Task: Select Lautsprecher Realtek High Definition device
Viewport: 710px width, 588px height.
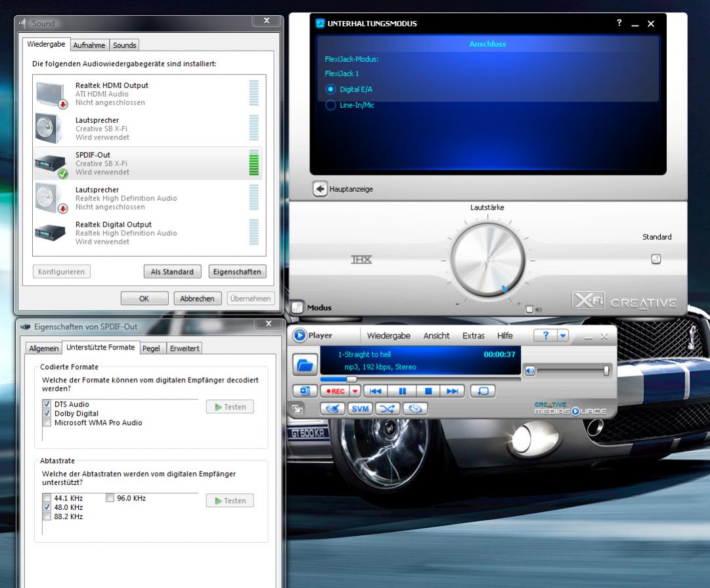Action: 148,198
